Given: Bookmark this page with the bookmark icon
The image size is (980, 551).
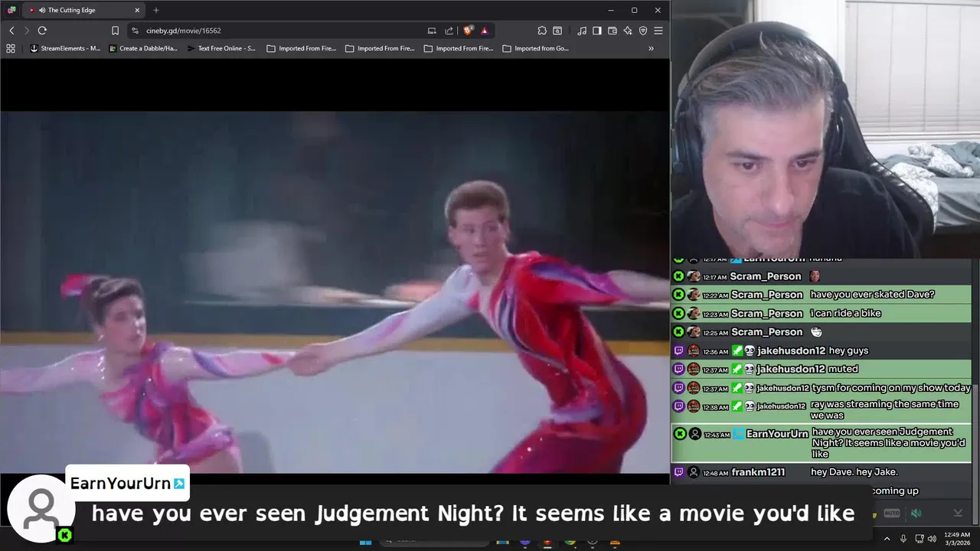Looking at the screenshot, I should coord(115,31).
